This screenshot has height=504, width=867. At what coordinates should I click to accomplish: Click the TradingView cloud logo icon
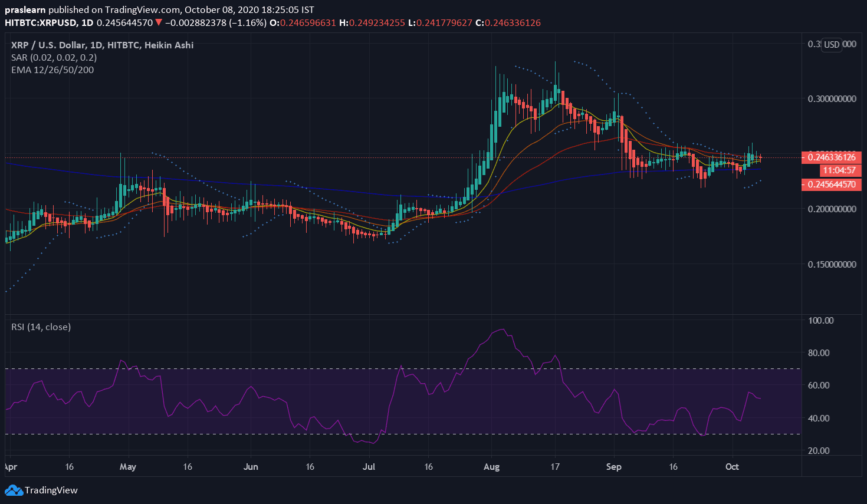(14, 490)
